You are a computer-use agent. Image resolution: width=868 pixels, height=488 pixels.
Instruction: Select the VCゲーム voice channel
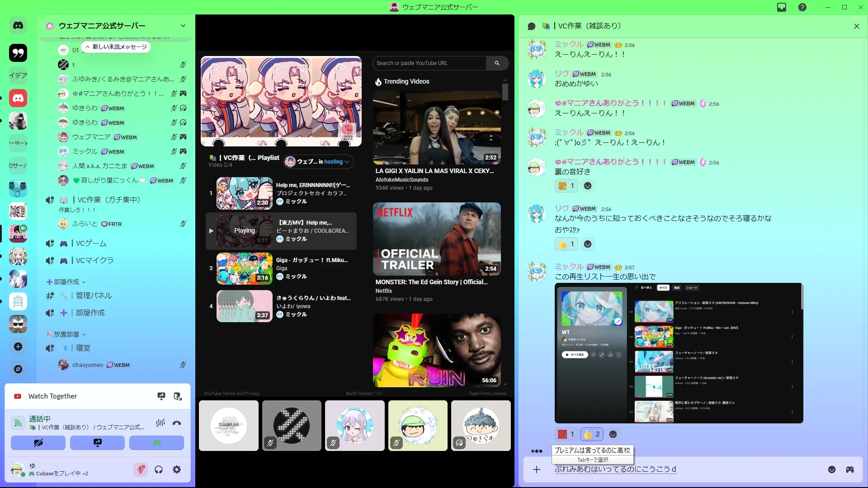(91, 244)
